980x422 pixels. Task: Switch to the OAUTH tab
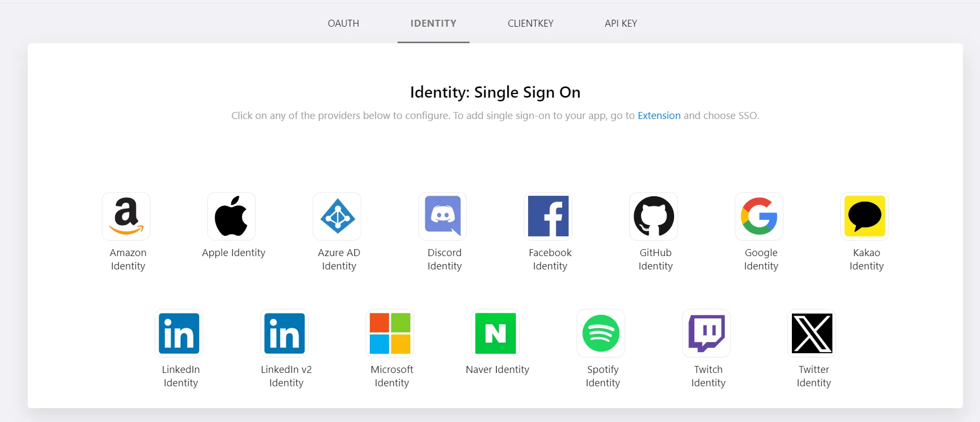(344, 23)
